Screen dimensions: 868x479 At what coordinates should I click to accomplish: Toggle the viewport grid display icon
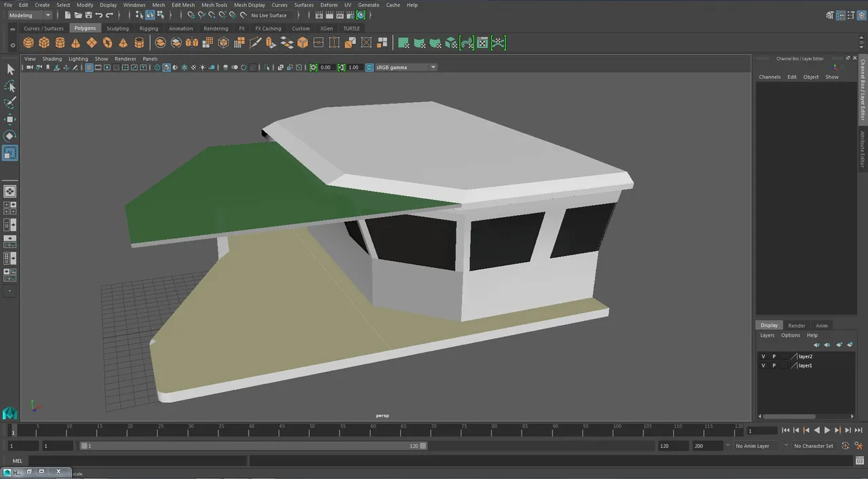pos(90,67)
